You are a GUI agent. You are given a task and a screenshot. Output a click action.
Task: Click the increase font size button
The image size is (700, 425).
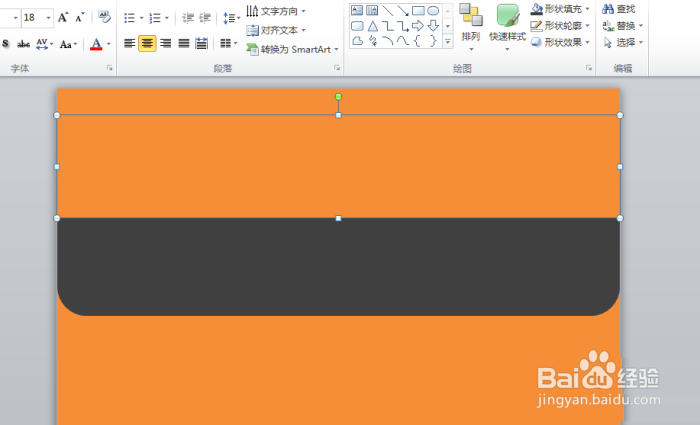point(62,17)
